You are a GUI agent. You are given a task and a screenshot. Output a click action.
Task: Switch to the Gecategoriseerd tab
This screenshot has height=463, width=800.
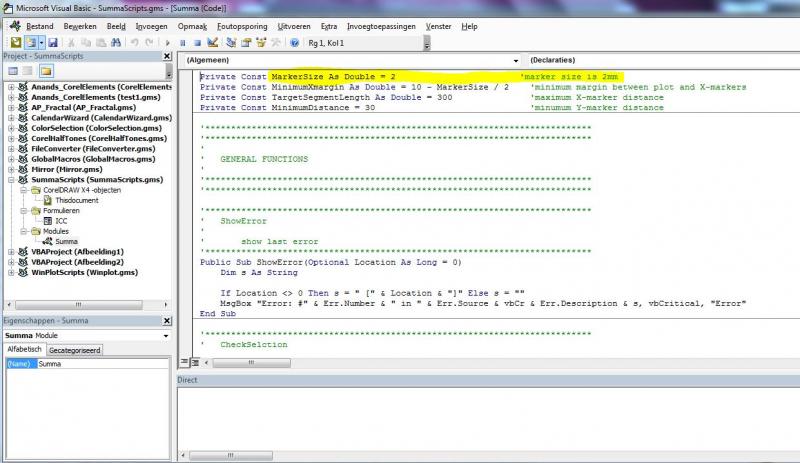[74, 350]
